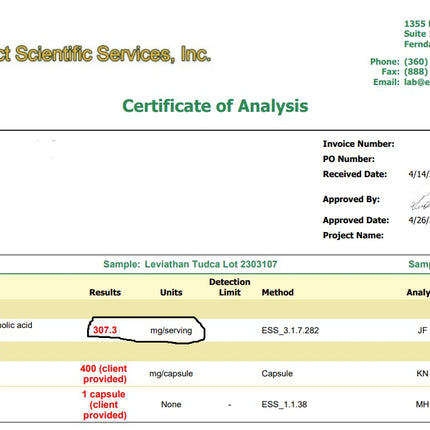This screenshot has width=430, height=430.
Task: Click the Invoice Number label
Action: (358, 144)
